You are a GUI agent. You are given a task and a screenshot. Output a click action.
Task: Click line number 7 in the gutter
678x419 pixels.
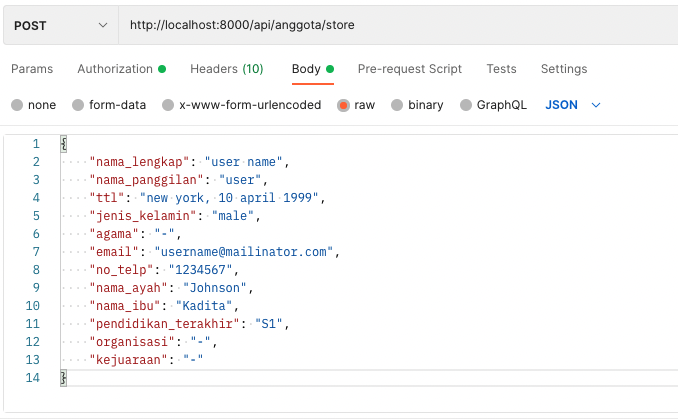point(36,252)
